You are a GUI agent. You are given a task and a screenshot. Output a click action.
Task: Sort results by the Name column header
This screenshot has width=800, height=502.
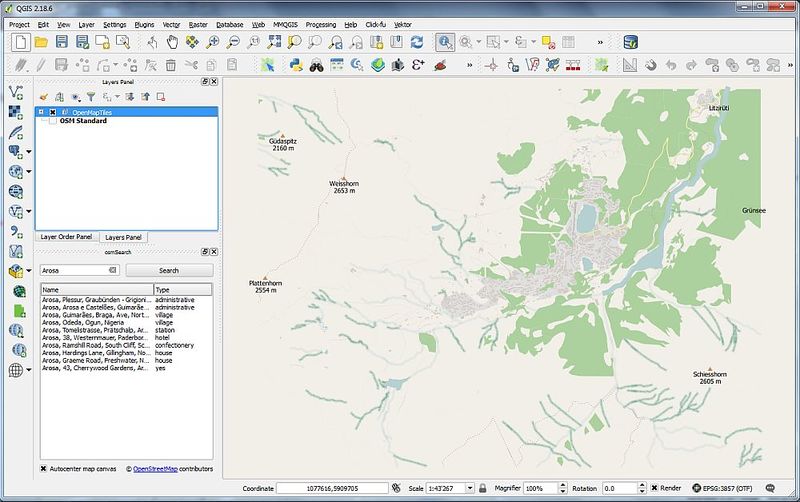click(97, 289)
